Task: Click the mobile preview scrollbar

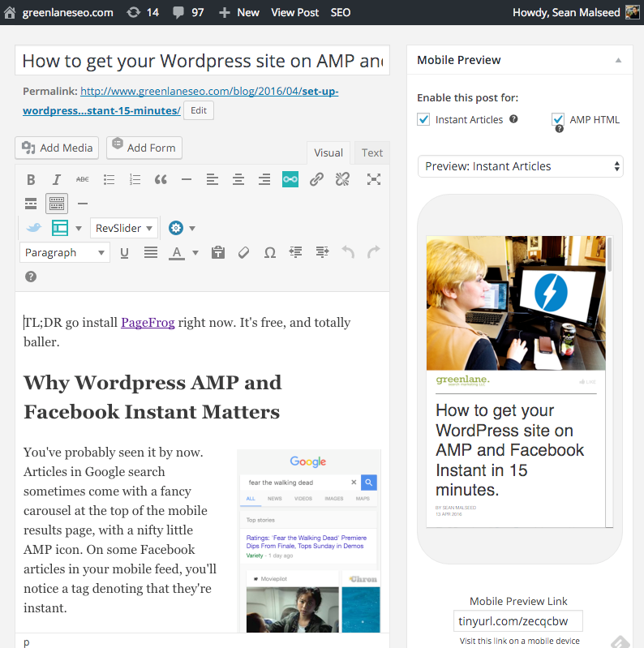Action: click(x=609, y=255)
